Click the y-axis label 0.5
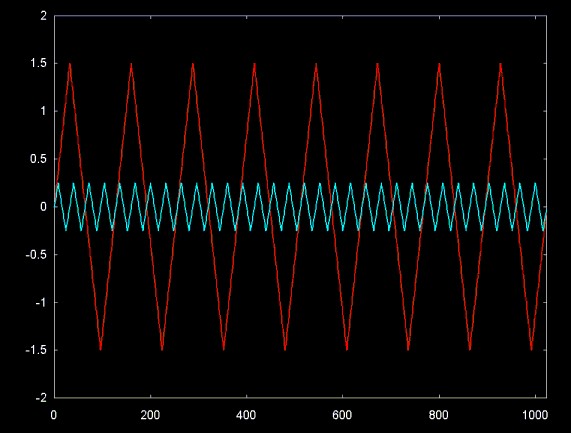The image size is (571, 433). [x=39, y=159]
